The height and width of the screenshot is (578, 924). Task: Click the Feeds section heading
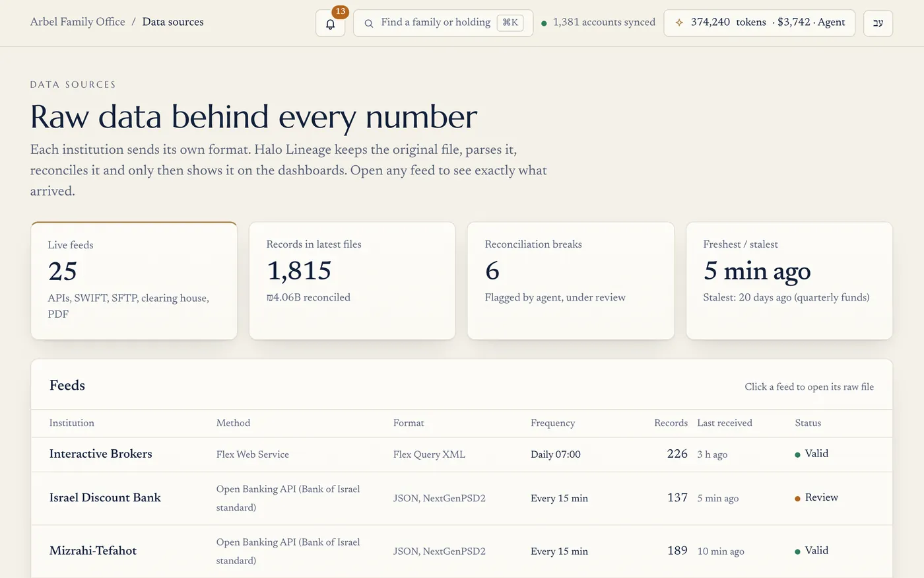(67, 385)
